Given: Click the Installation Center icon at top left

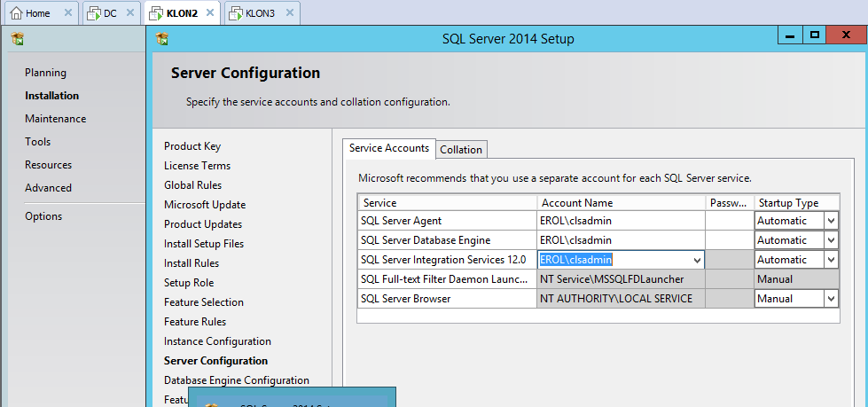Looking at the screenshot, I should (x=17, y=39).
